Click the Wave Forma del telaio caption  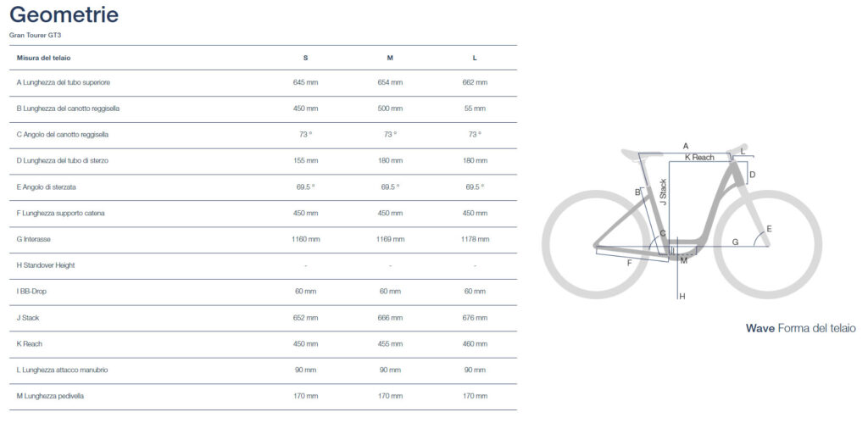[800, 328]
